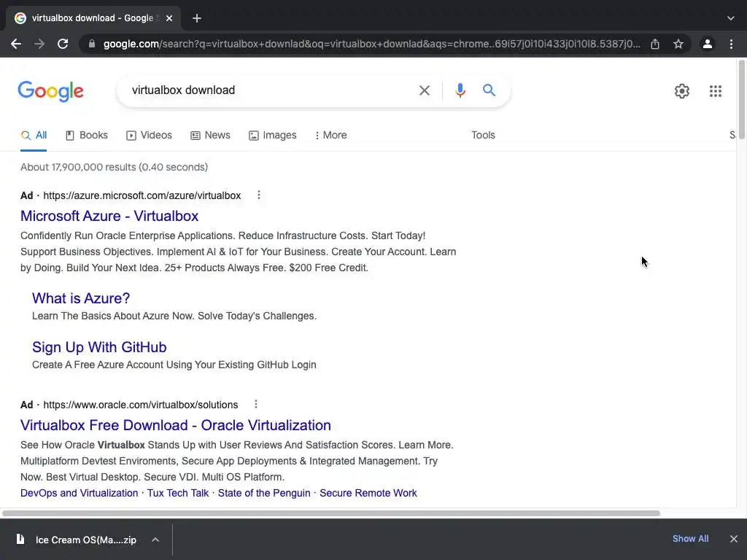The width and height of the screenshot is (747, 560).
Task: Open Tux Tech Talk sitelink
Action: tap(178, 493)
